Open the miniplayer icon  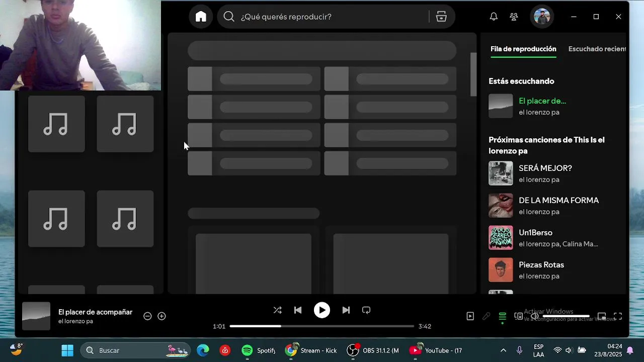(602, 316)
